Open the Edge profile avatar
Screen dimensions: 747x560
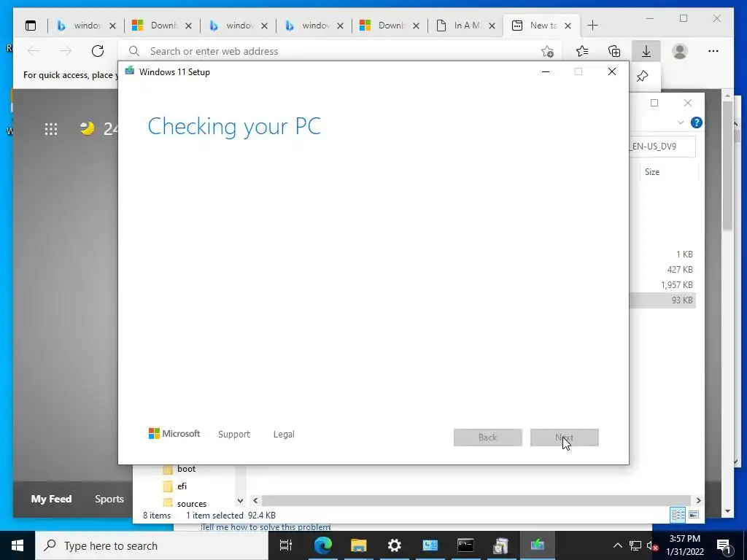680,51
